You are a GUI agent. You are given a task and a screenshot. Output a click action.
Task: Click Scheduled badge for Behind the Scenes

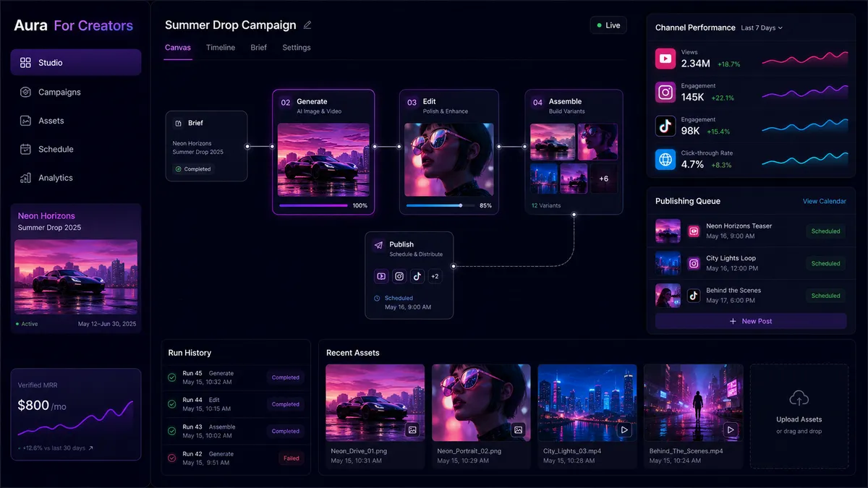pyautogui.click(x=825, y=296)
